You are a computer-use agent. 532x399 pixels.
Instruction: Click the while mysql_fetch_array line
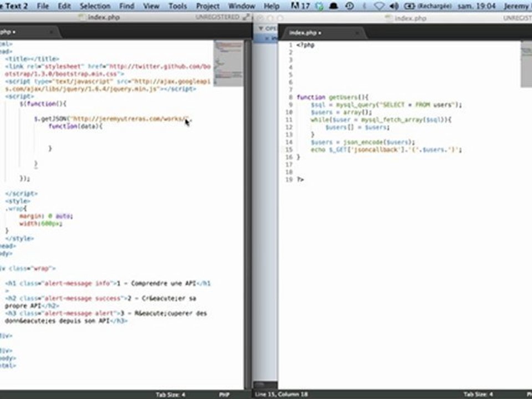coord(381,120)
